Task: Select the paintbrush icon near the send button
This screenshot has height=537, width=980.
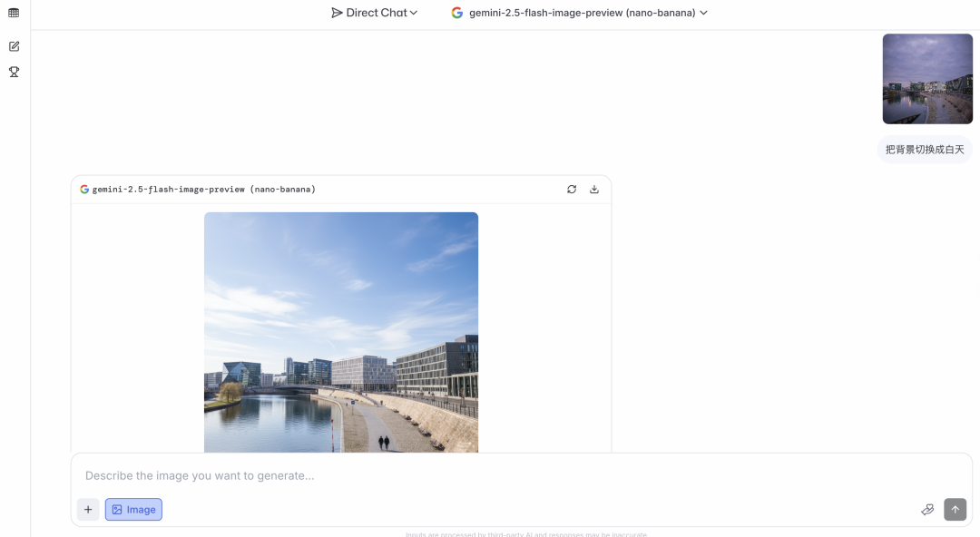Action: [927, 509]
